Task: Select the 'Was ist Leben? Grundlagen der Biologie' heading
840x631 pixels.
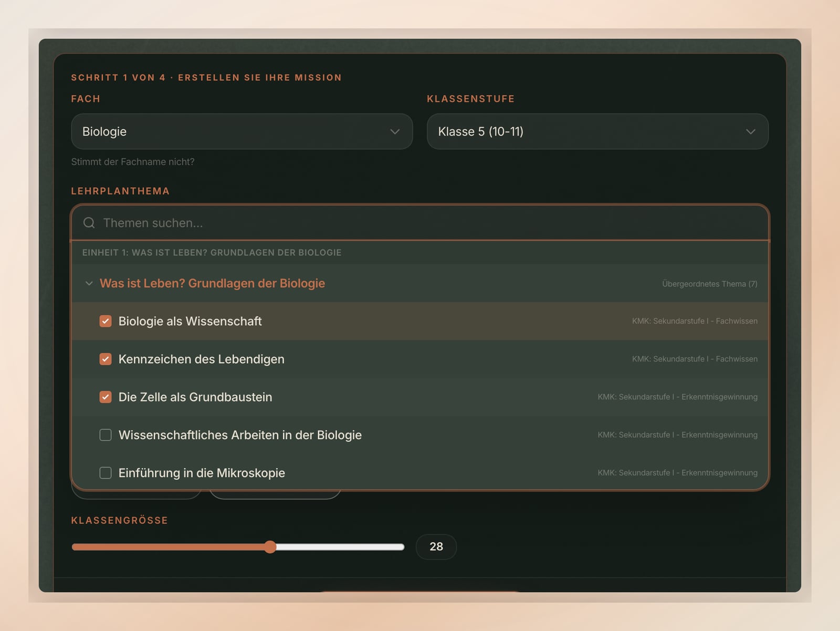Action: click(x=212, y=283)
